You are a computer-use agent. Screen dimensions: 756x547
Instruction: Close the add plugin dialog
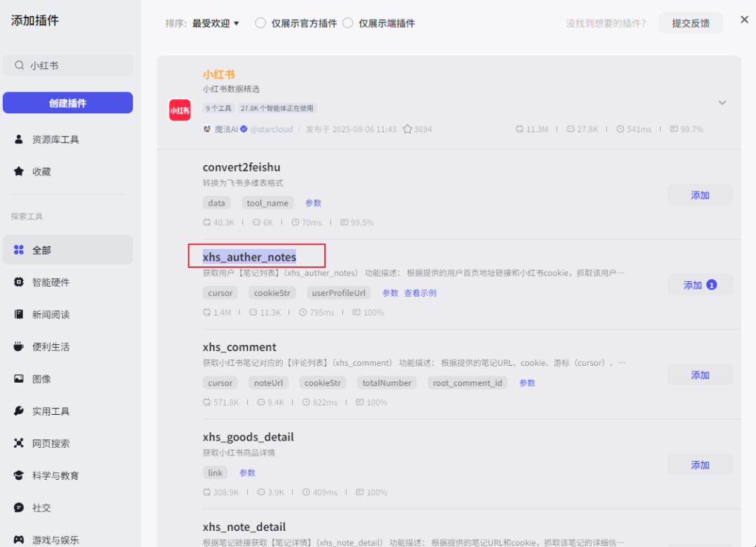point(744,20)
